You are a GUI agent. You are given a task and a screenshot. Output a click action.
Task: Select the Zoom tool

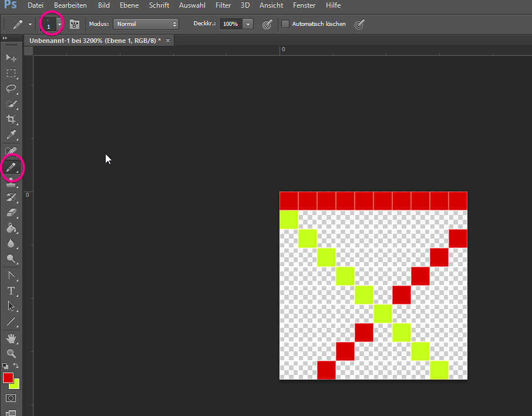pyautogui.click(x=12, y=353)
